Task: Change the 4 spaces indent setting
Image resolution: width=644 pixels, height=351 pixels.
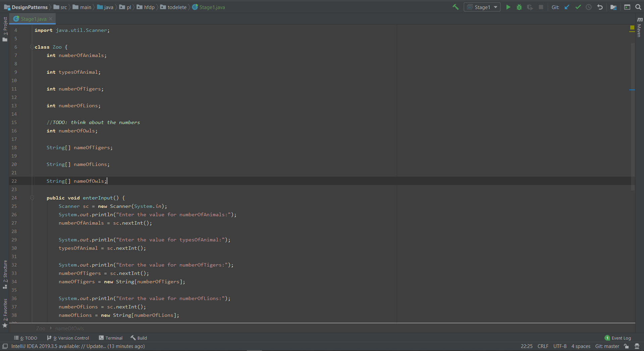Action: (581, 346)
